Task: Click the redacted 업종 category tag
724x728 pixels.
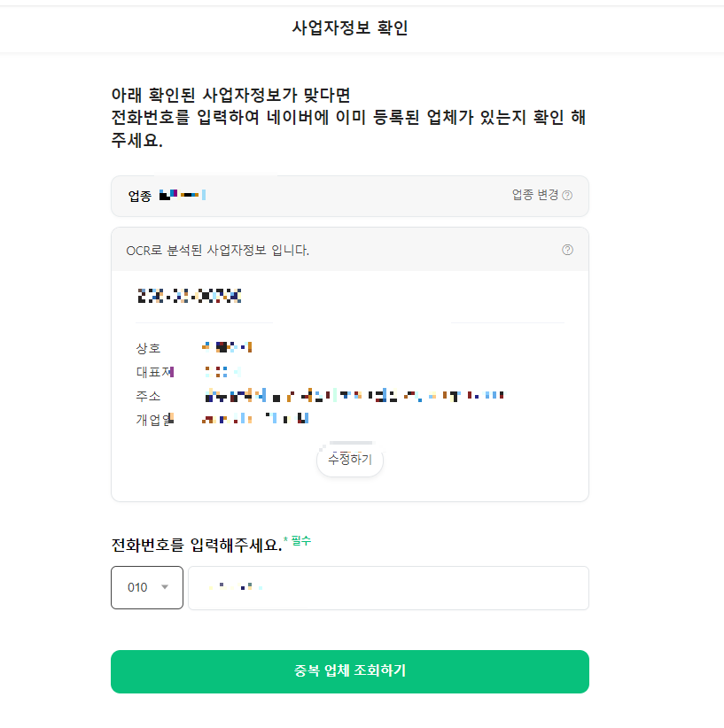Action: (x=183, y=194)
